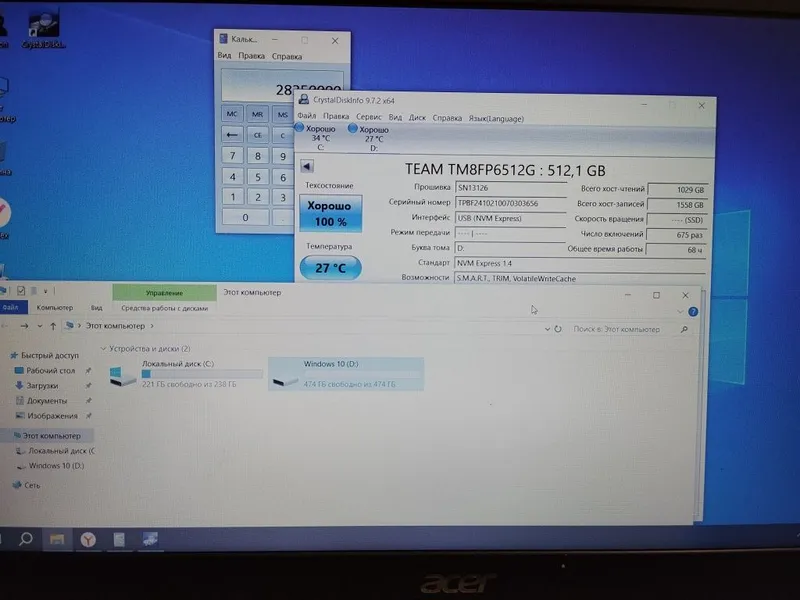Click the Число включений value 675 раз
The image size is (800, 600).
pyautogui.click(x=677, y=235)
